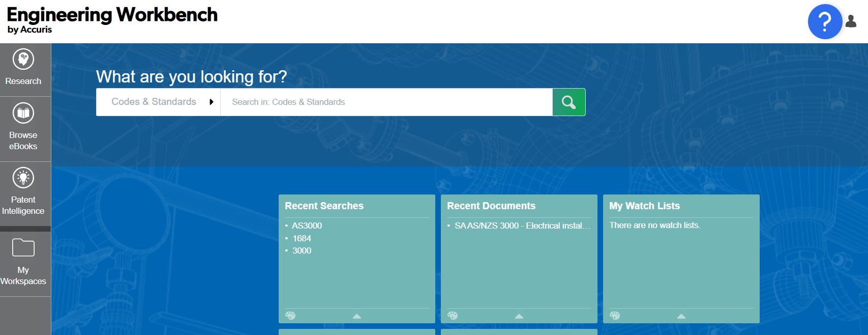Click the green magnifier search button
The width and height of the screenshot is (868, 335).
click(568, 102)
